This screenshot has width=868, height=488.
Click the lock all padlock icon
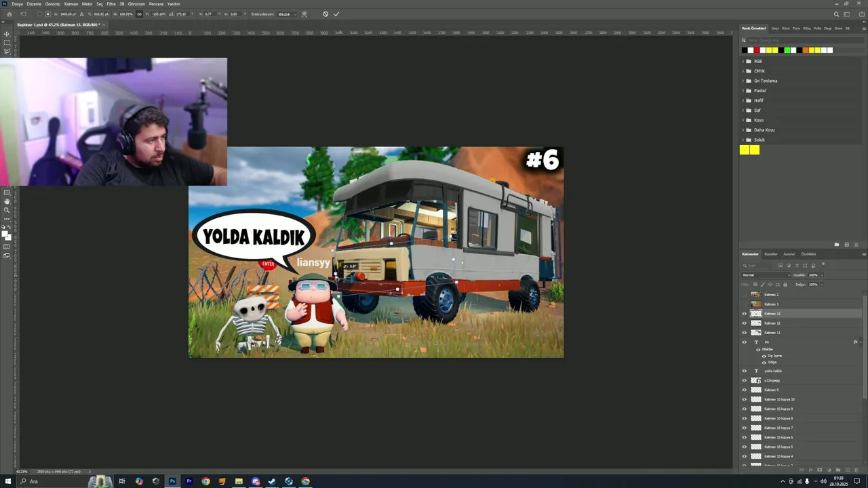point(787,285)
